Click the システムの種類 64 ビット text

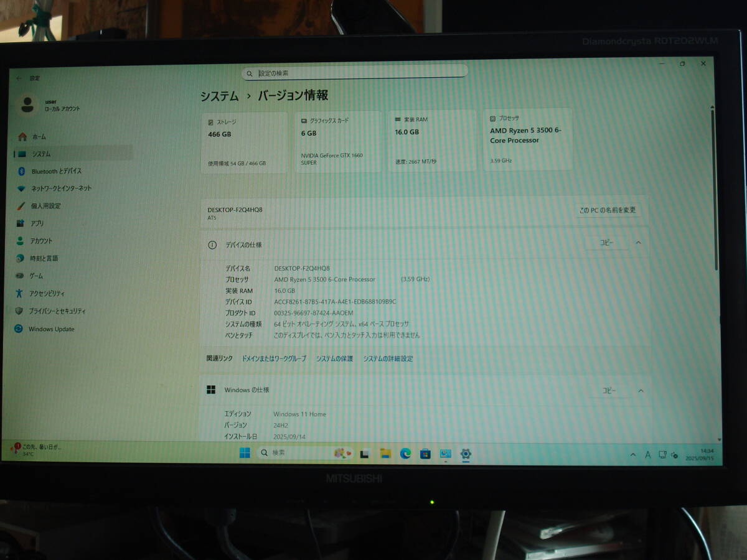(x=342, y=324)
